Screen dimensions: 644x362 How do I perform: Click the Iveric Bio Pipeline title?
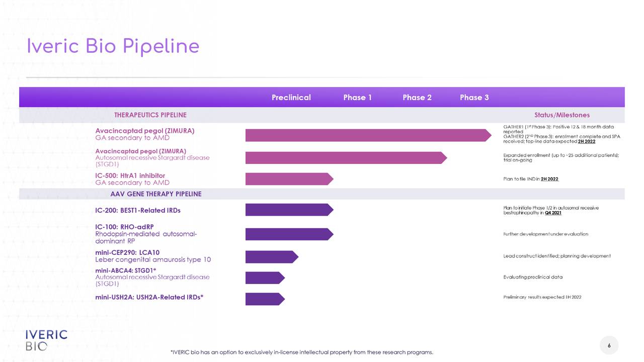tap(113, 47)
